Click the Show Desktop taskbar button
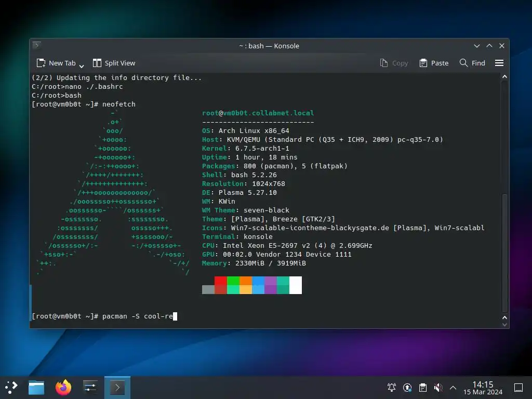This screenshot has height=399, width=532. tap(518, 388)
